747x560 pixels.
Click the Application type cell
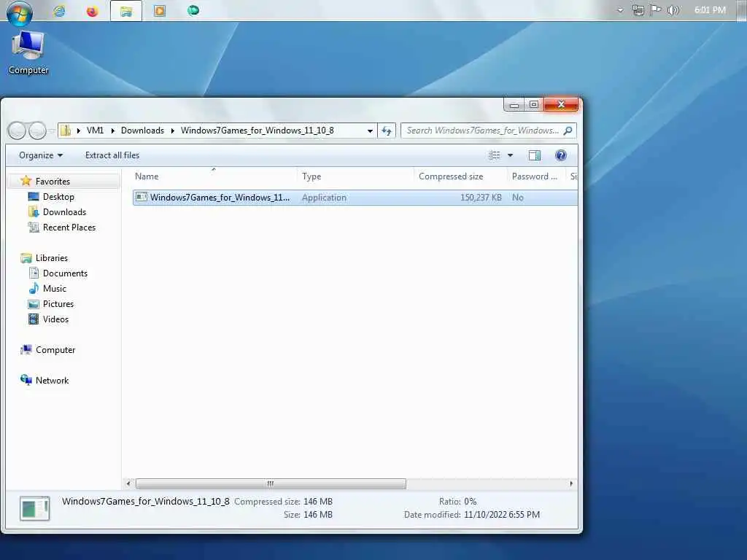tap(324, 197)
